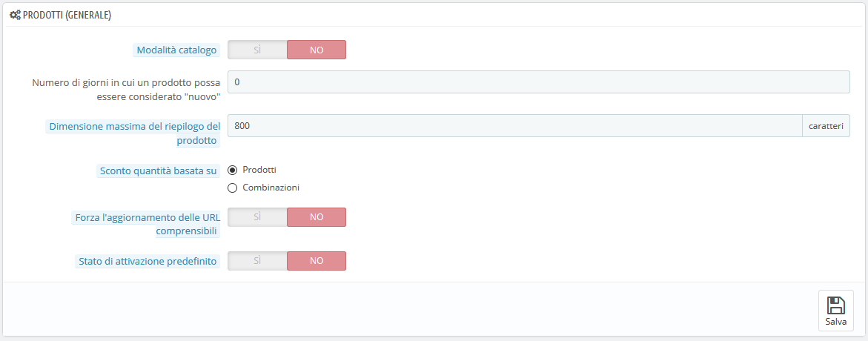Click the floppy disk Salva icon
This screenshot has width=868, height=341.
tap(836, 305)
